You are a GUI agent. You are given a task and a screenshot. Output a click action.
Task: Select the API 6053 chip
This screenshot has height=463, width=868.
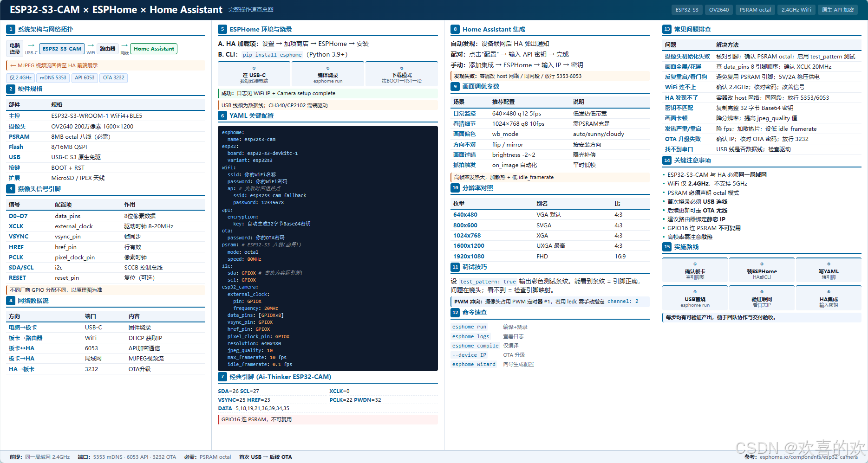pyautogui.click(x=85, y=78)
